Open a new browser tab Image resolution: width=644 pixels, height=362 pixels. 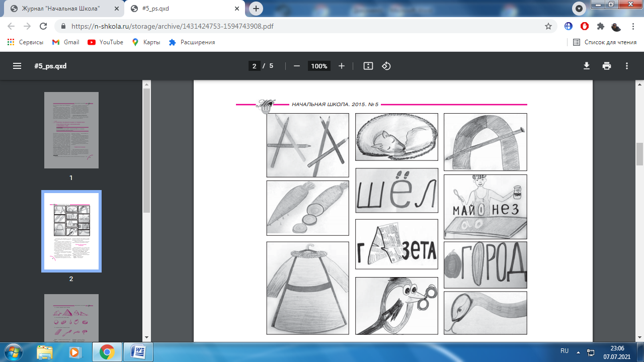coord(256,9)
